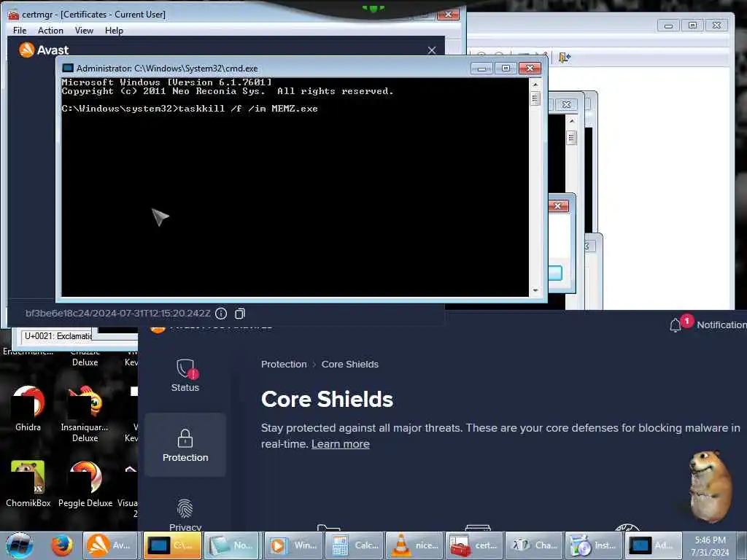
Task: Switch to the VLC taskbar button
Action: pyautogui.click(x=414, y=545)
